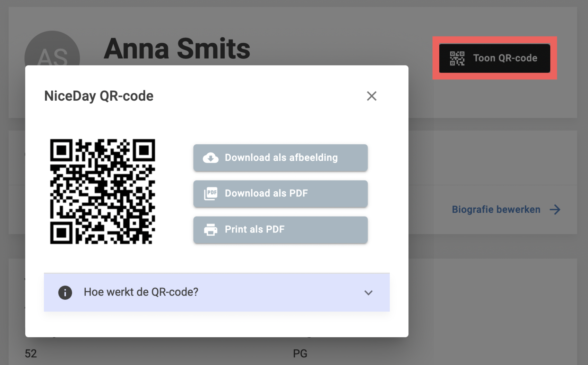Click the "NiceDay QR-code" dialog title
Image resolution: width=588 pixels, height=365 pixels.
[x=99, y=96]
